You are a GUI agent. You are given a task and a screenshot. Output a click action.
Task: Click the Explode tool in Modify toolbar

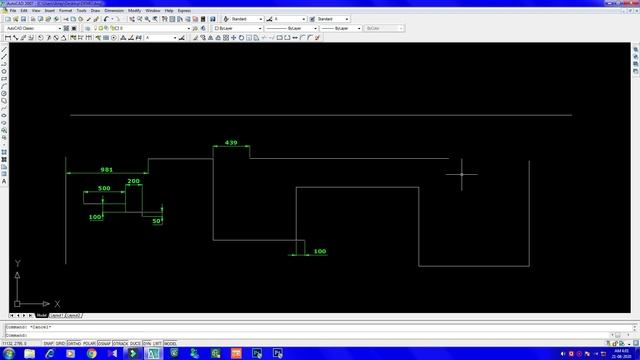[x=317, y=38]
